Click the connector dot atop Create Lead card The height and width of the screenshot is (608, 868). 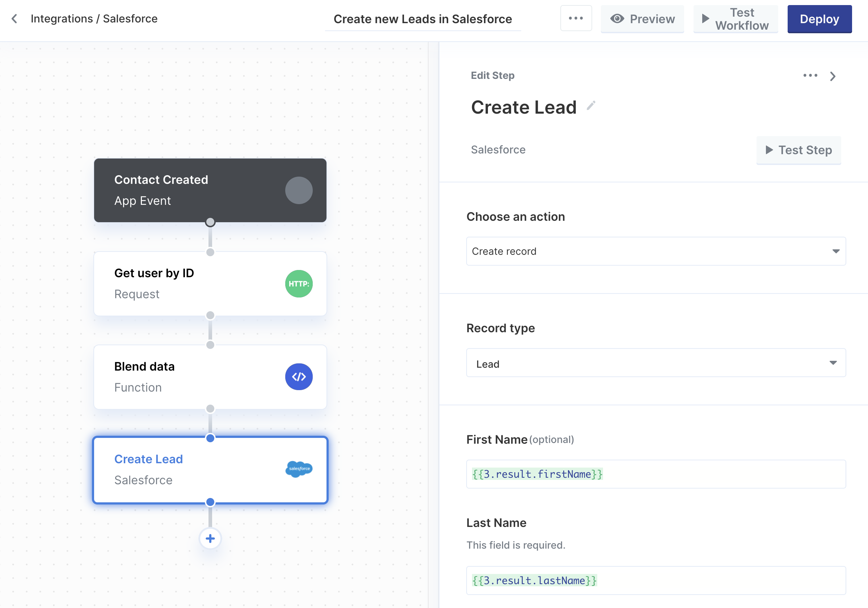210,438
